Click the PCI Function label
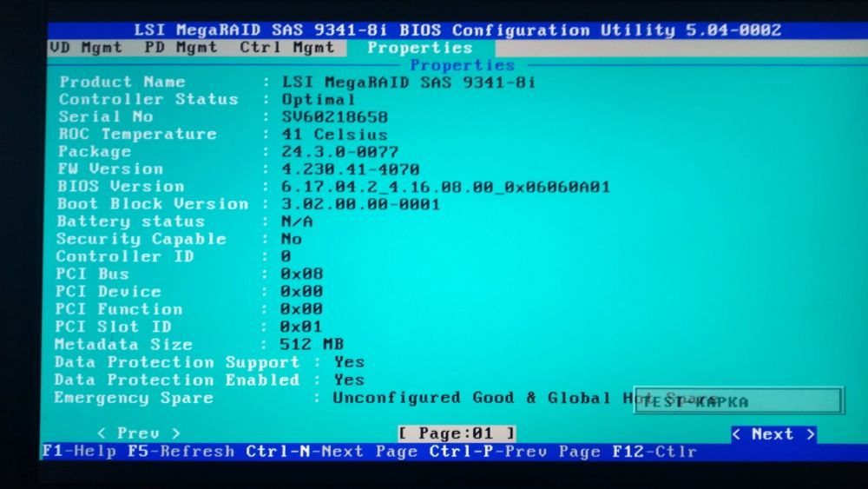 tap(119, 309)
